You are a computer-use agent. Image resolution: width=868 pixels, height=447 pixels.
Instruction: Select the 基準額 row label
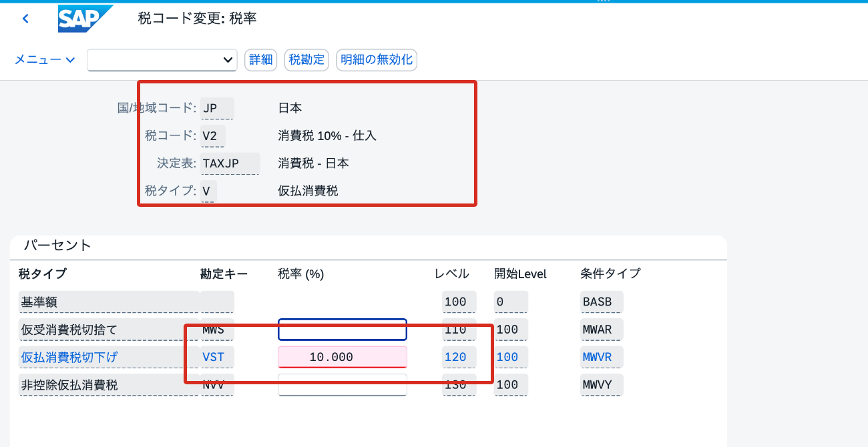click(109, 302)
